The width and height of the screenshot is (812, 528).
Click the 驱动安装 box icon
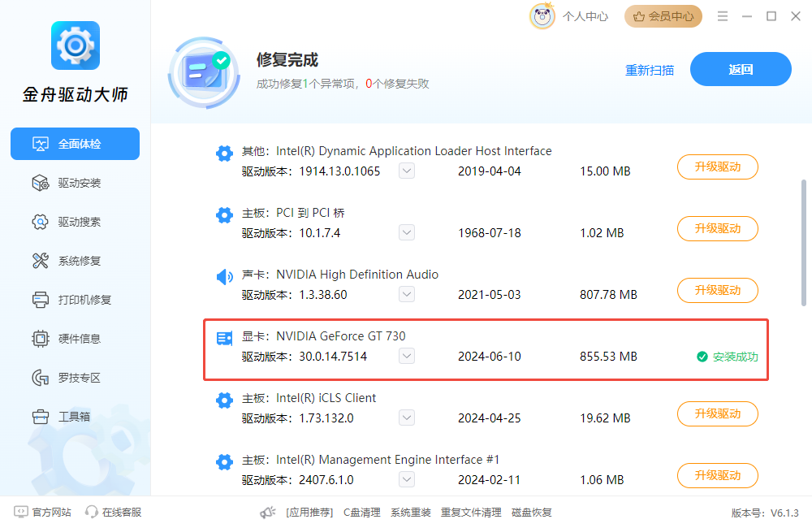41,183
